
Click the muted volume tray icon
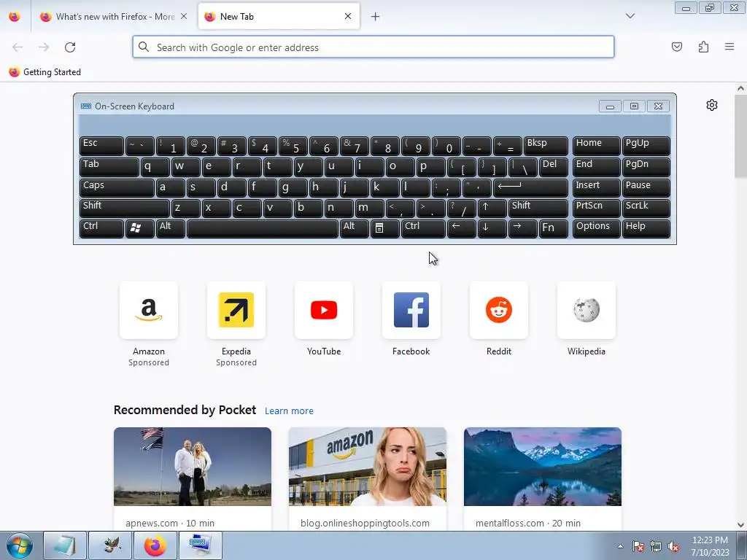pyautogui.click(x=673, y=546)
